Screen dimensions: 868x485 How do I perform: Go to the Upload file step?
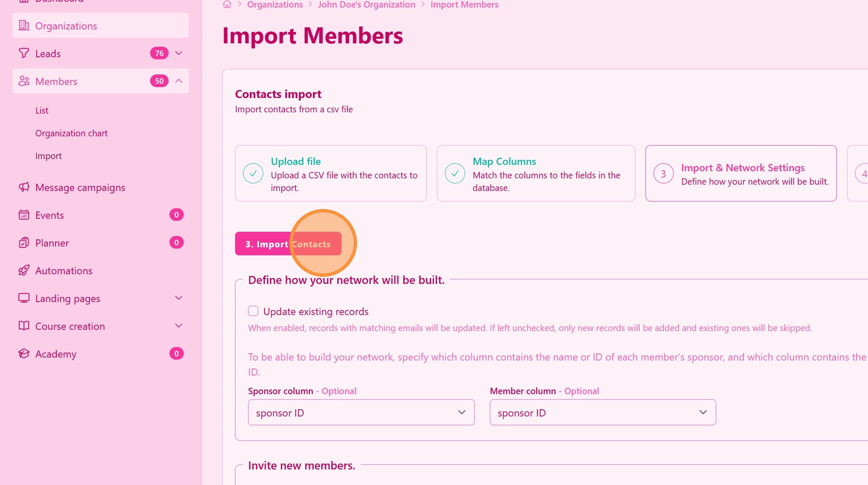[x=331, y=173]
